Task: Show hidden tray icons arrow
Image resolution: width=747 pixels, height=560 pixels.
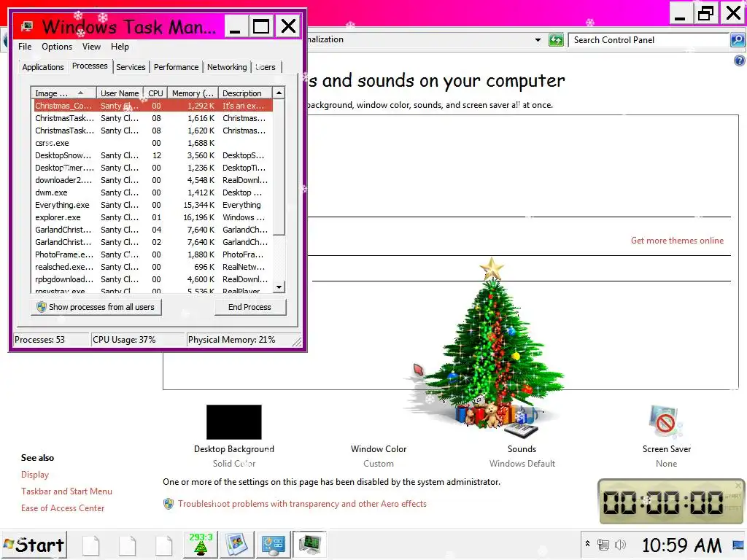Action: (x=587, y=544)
